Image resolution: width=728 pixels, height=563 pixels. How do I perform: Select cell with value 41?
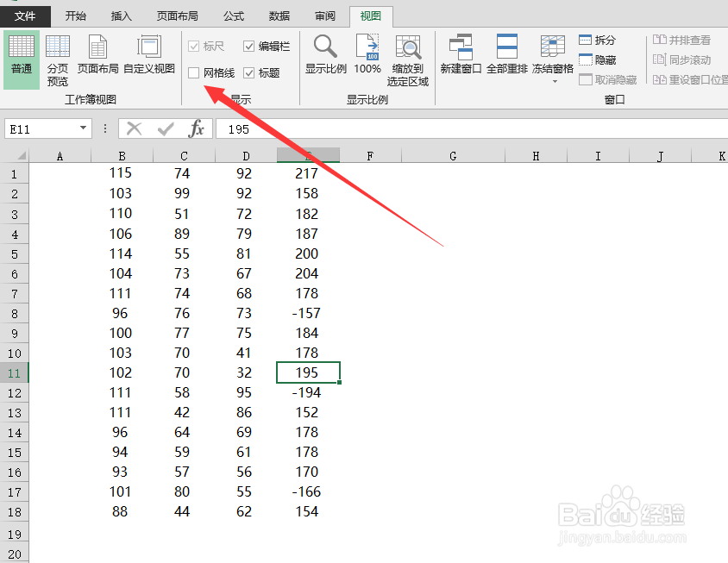[246, 353]
